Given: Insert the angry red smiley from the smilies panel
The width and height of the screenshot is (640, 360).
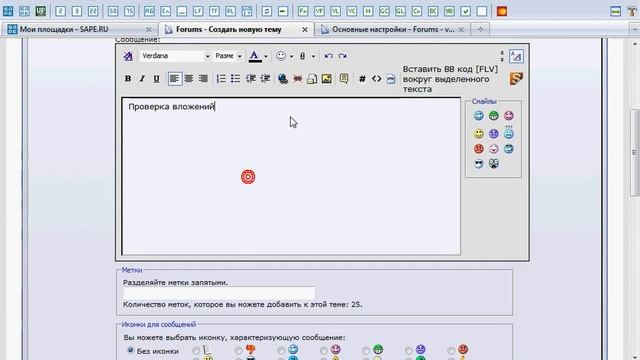Looking at the screenshot, I should pyautogui.click(x=479, y=149).
